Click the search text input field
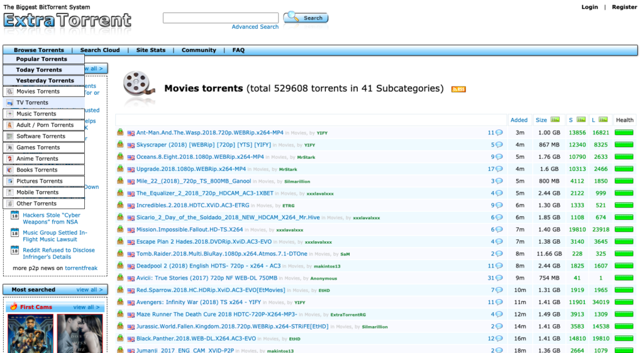 [220, 18]
